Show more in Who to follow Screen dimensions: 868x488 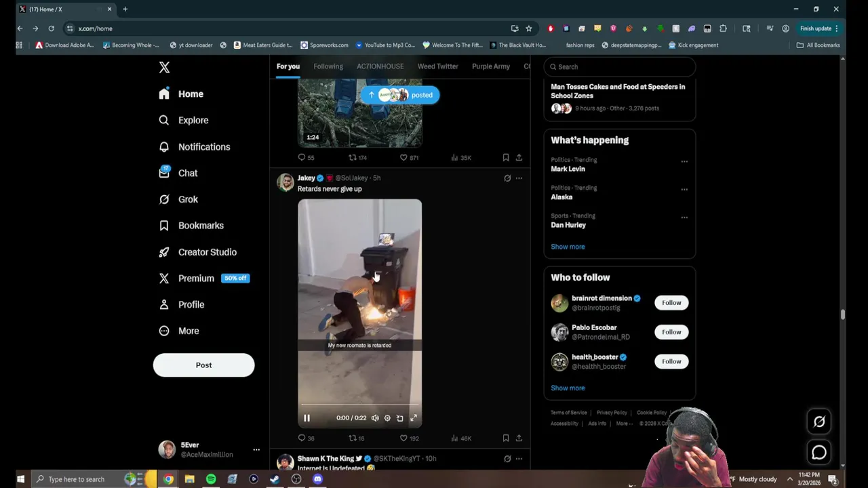[568, 388]
